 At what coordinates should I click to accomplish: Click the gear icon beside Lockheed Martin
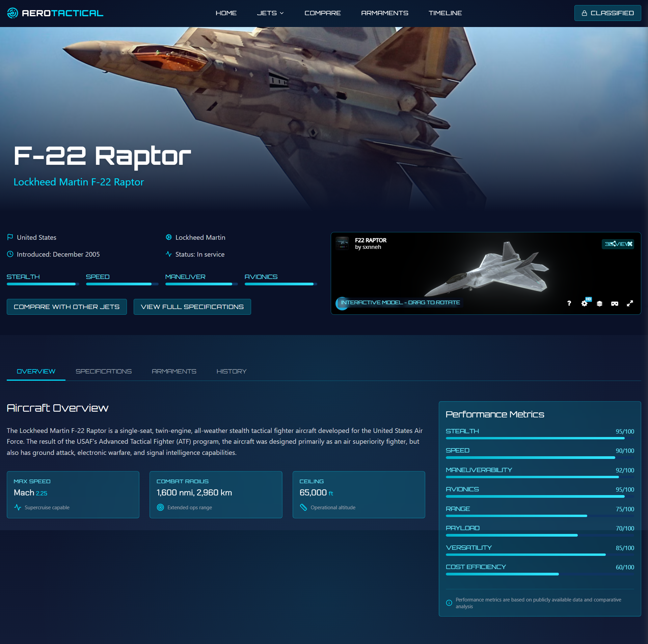click(x=169, y=237)
